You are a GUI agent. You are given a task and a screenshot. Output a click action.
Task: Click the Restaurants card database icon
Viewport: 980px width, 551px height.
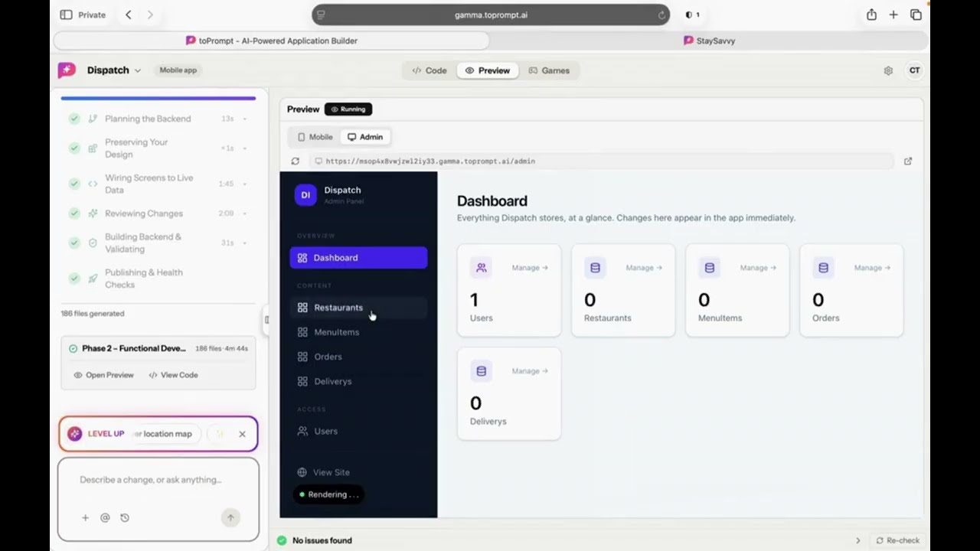tap(595, 268)
